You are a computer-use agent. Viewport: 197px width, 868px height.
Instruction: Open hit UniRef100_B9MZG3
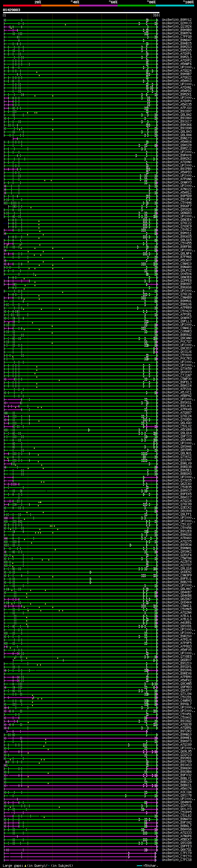pos(177,47)
